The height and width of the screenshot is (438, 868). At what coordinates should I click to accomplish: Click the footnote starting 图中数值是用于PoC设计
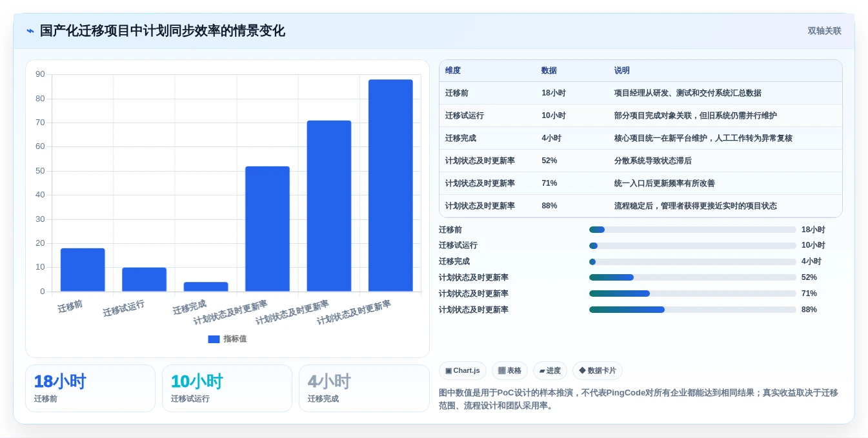(x=638, y=399)
